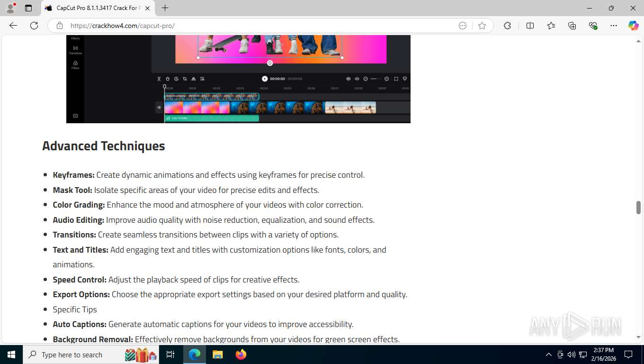
Task: Click the Specific Tips text
Action: 75,309
